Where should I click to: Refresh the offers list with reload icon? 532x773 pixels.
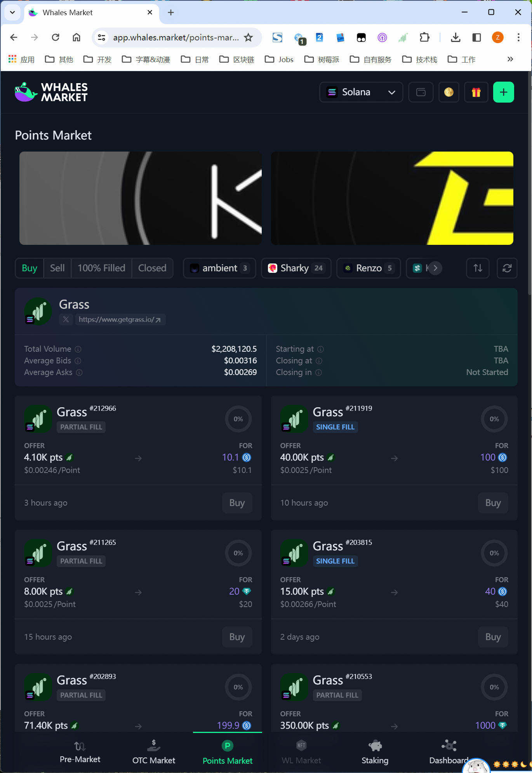507,268
